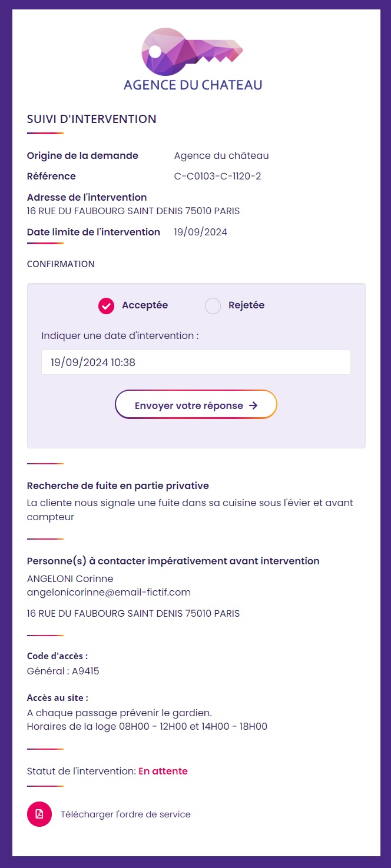The width and height of the screenshot is (391, 868).
Task: Click the SUIVI D'INTERVENTION heading
Action: coord(92,119)
